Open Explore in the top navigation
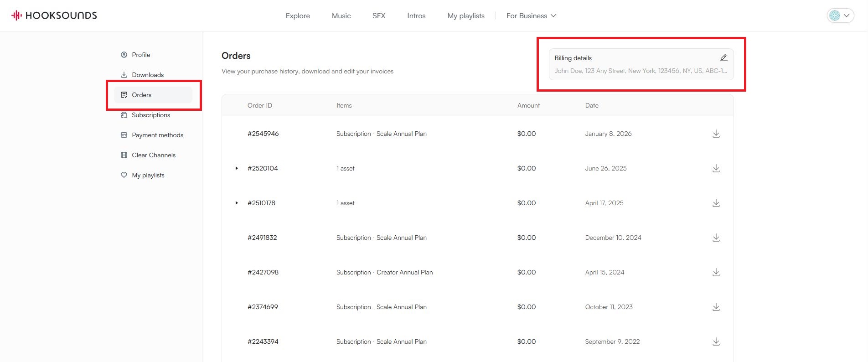The width and height of the screenshot is (868, 362). point(298,16)
